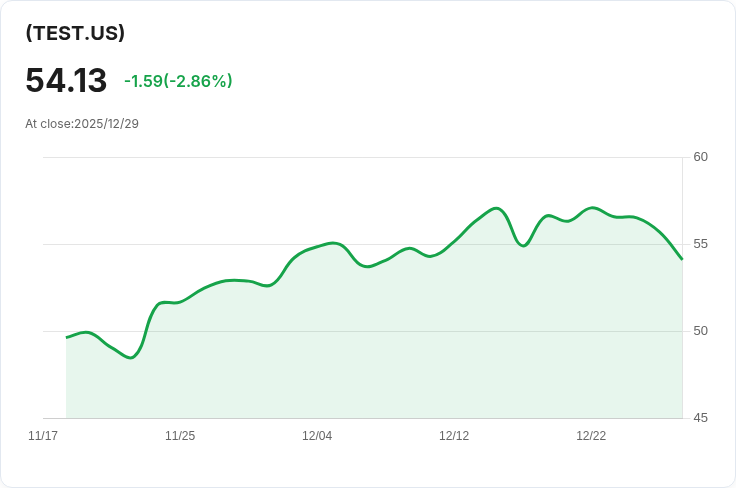Viewport: 736px width, 488px height.
Task: Click the 55 y-axis label
Action: (x=700, y=244)
